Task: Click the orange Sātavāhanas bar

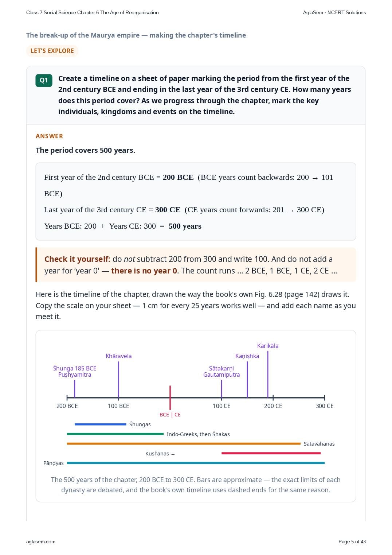Action: [x=184, y=443]
